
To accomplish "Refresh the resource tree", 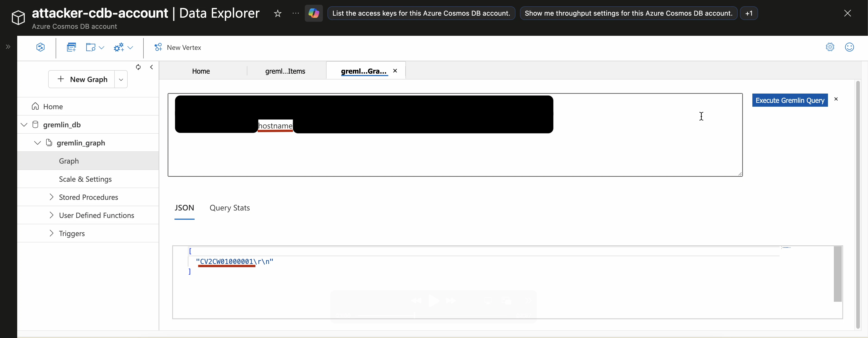I will [x=138, y=67].
